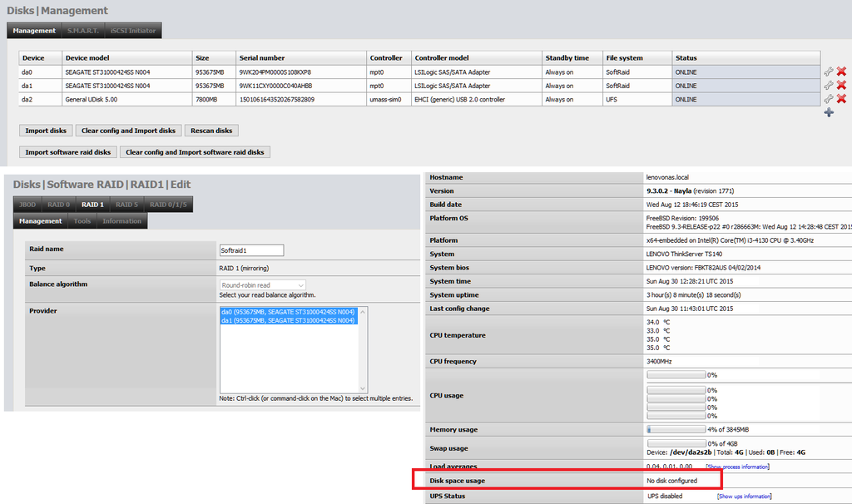The width and height of the screenshot is (852, 504).
Task: Open the Balance algorithm dropdown
Action: (263, 285)
